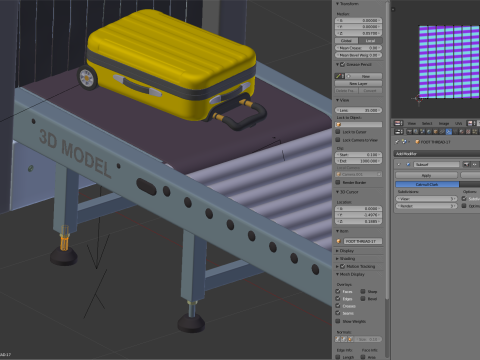
Task: Click the object icon in the Item panel
Action: point(338,241)
